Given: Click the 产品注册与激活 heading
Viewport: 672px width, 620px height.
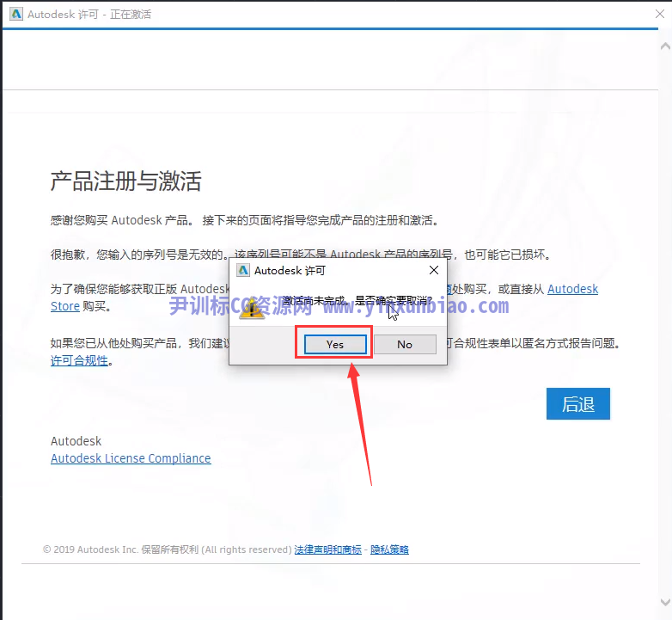Looking at the screenshot, I should coord(125,181).
